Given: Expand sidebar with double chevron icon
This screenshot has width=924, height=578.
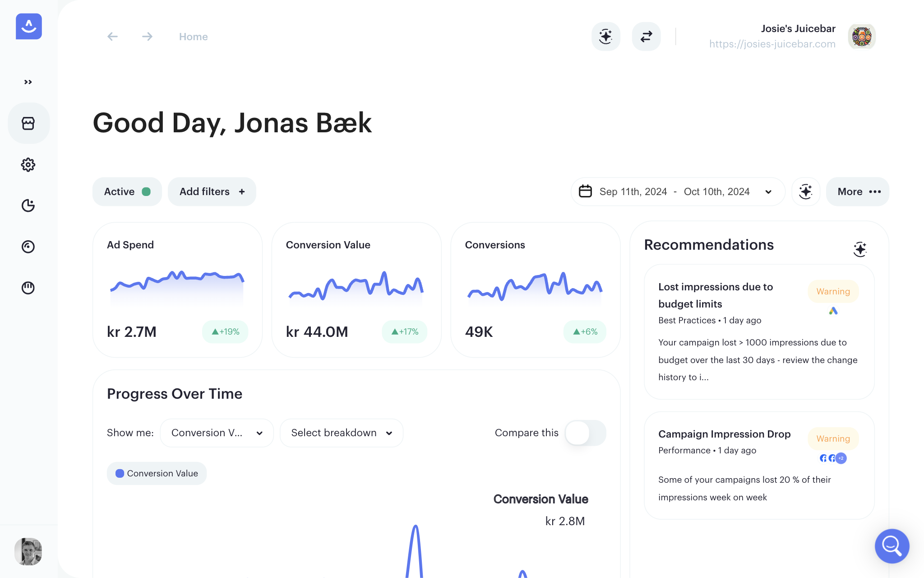Looking at the screenshot, I should (28, 82).
